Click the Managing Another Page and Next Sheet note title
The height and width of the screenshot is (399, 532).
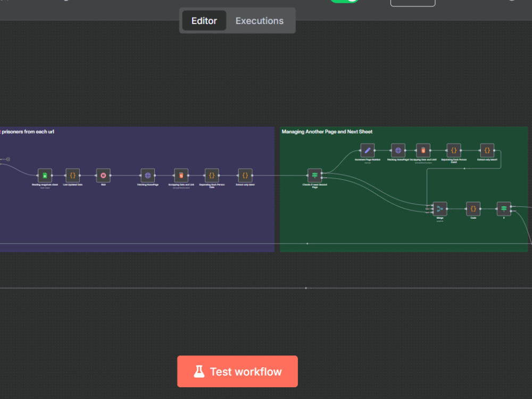(x=327, y=131)
